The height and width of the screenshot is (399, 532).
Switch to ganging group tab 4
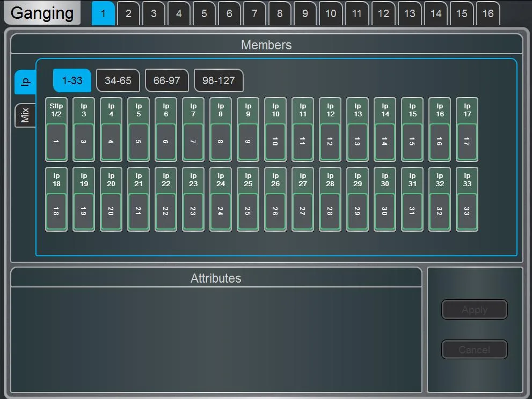pos(179,13)
